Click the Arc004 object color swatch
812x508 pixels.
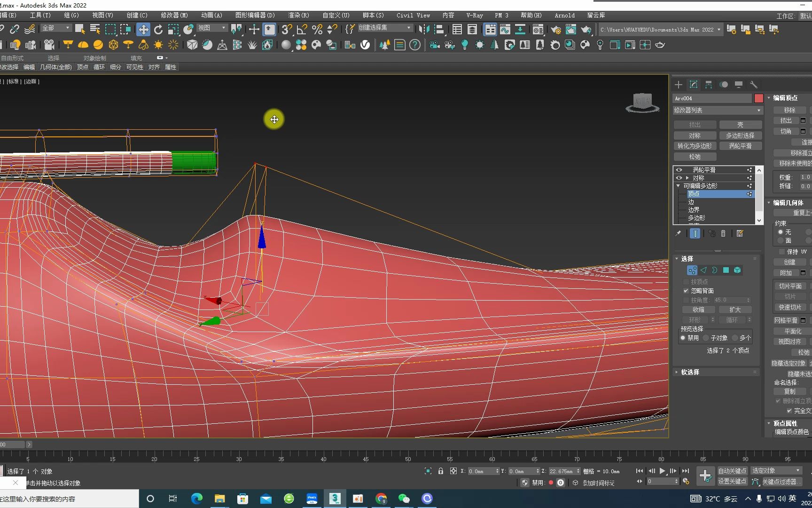pyautogui.click(x=758, y=98)
